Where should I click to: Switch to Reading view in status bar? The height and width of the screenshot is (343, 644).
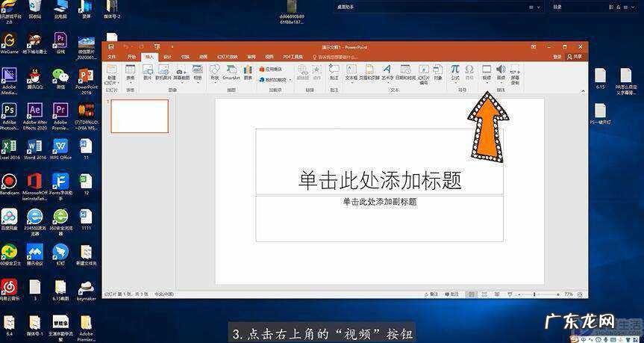pyautogui.click(x=497, y=294)
